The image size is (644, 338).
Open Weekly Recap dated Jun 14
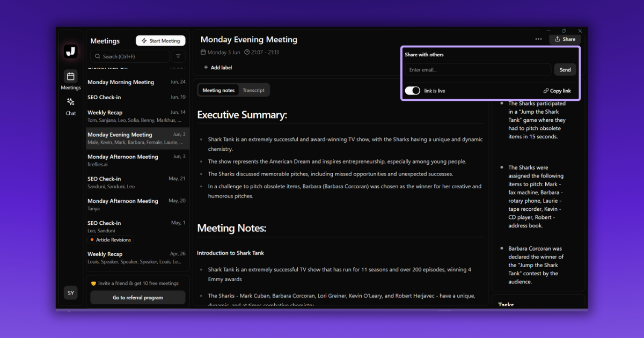point(137,116)
